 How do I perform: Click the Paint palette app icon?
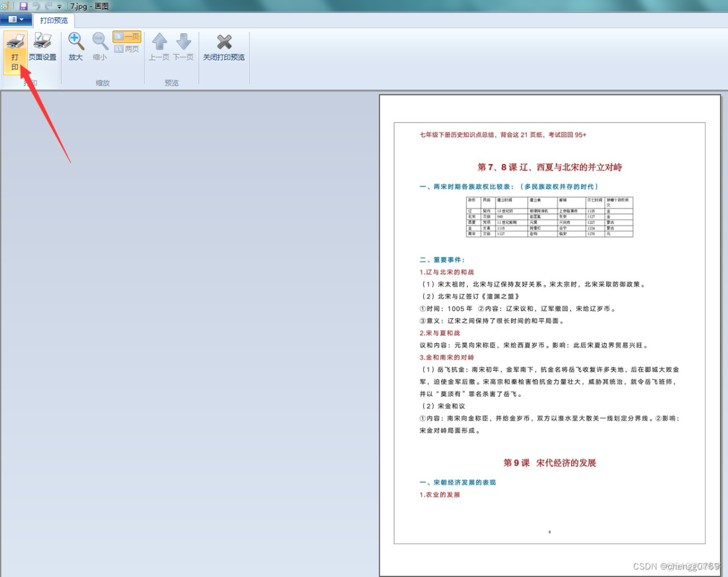pos(4,6)
